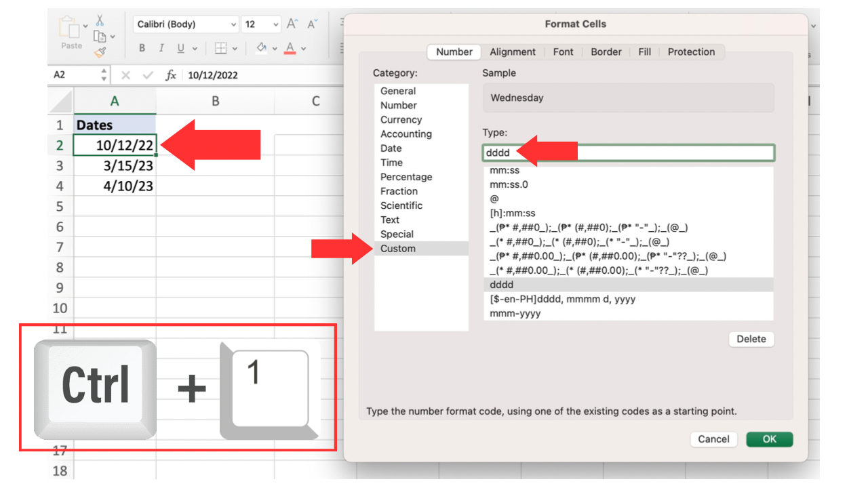Toggle italic formatting
Viewport: 868px width, 488px height.
click(161, 48)
